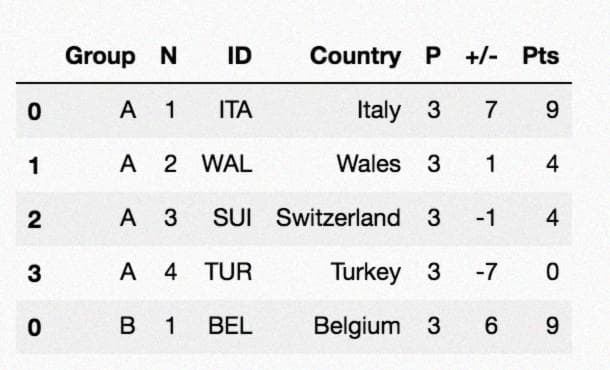
Task: Select the WAL ID cell
Action: click(227, 164)
